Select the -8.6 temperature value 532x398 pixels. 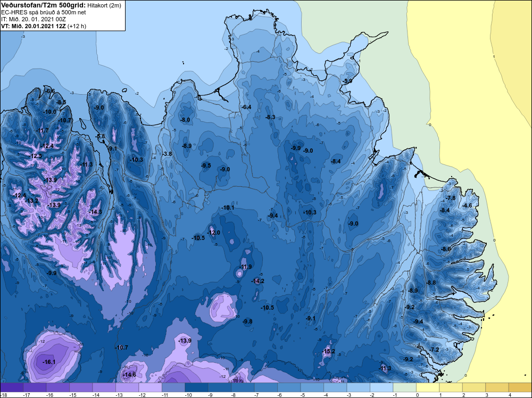[x=446, y=249]
